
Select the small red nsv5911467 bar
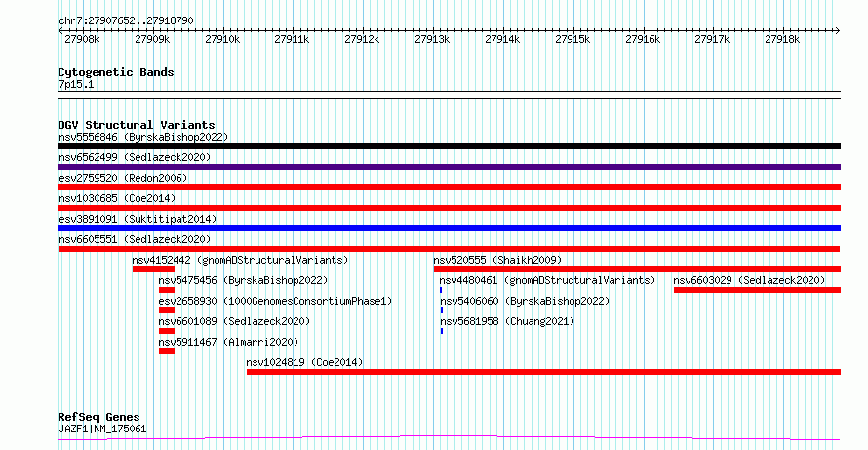pos(167,351)
